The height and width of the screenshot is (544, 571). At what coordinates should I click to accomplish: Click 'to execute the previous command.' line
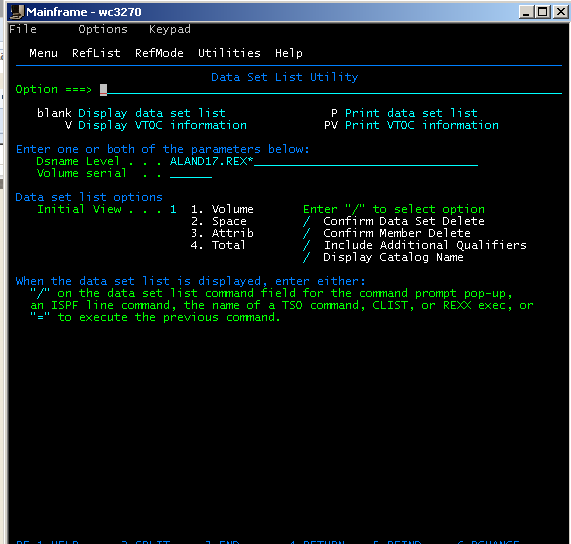point(169,318)
